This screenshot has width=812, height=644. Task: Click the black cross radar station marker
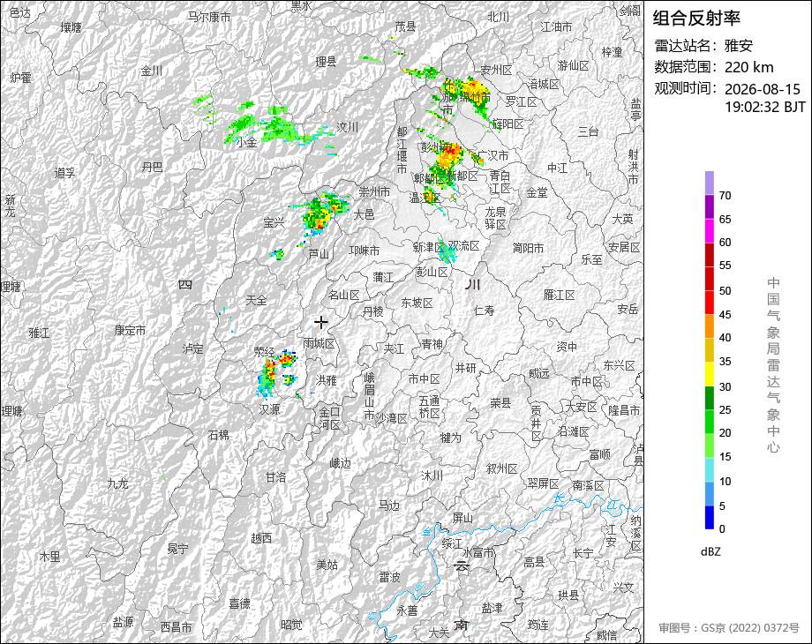click(321, 323)
